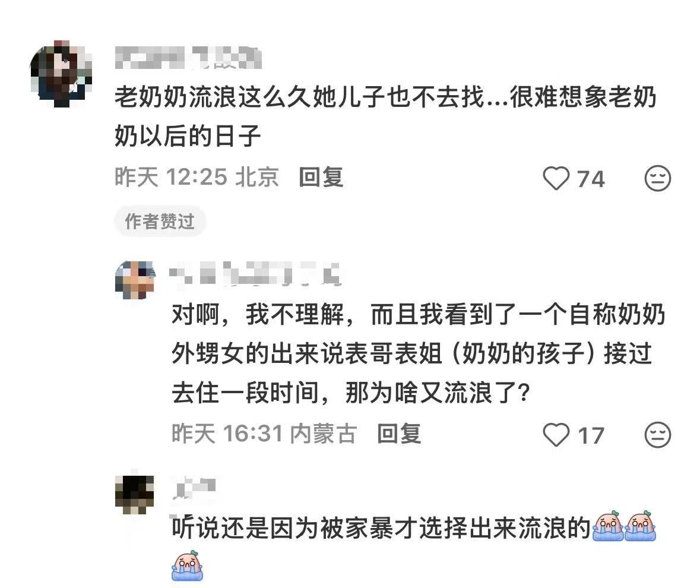Screen dimensions: 700x588
Task: Select the top comment text about 老奶奶流浪
Action: click(386, 116)
